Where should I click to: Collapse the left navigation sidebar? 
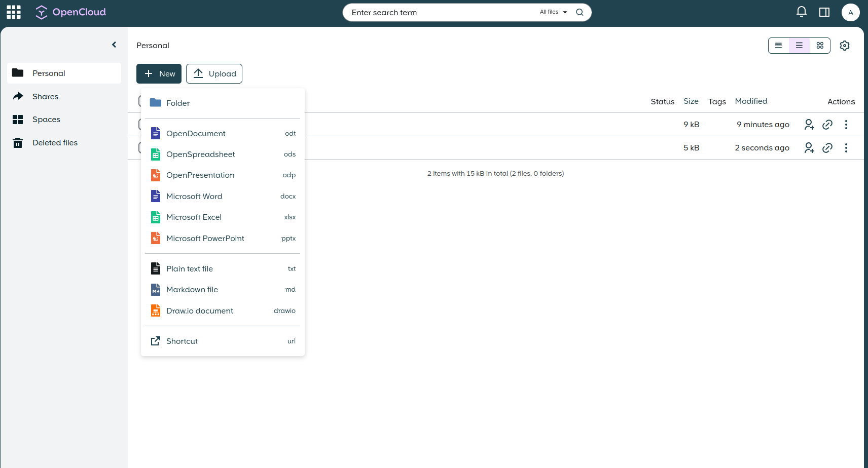(114, 45)
